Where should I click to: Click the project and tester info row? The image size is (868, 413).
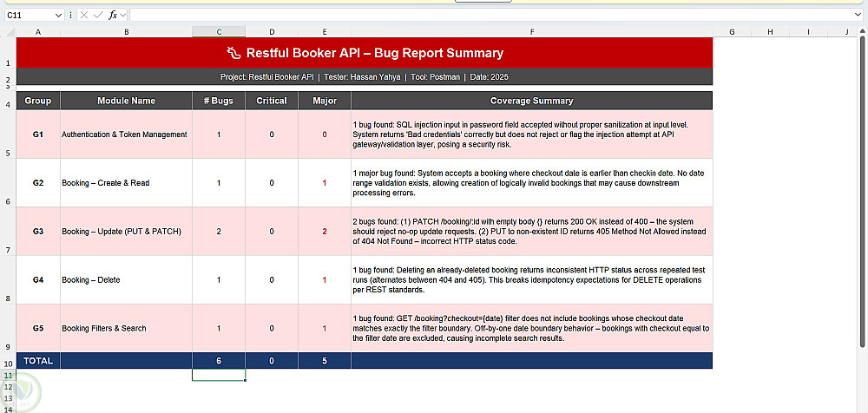point(365,77)
